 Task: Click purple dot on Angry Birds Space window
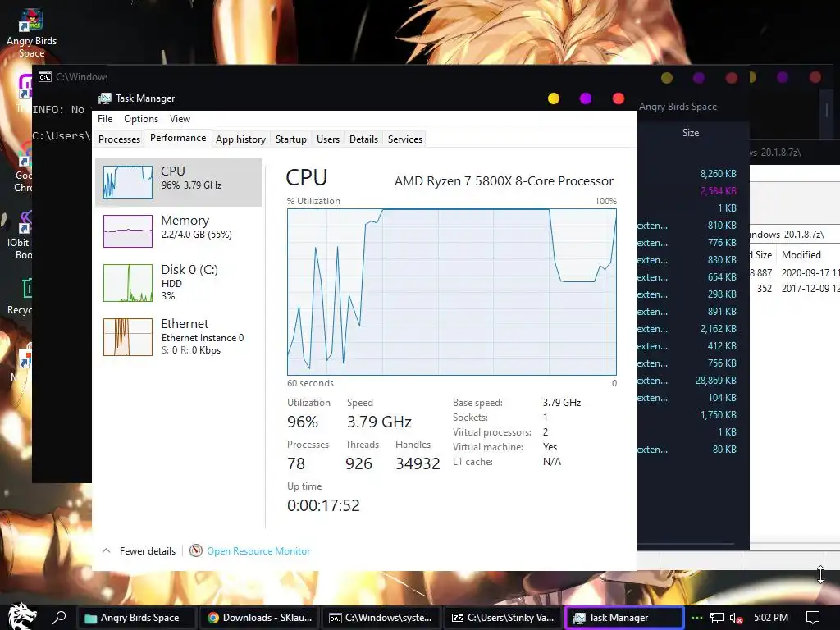699,78
